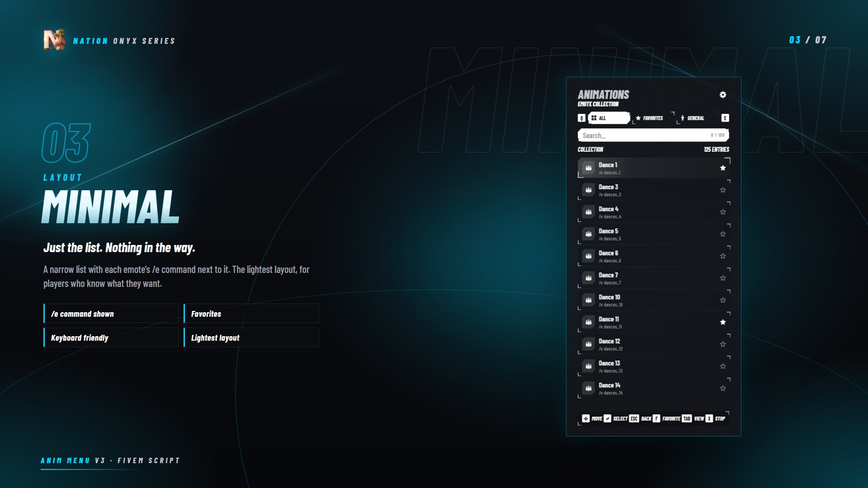Click the Dance 14 group icon
This screenshot has width=868, height=488.
[589, 388]
